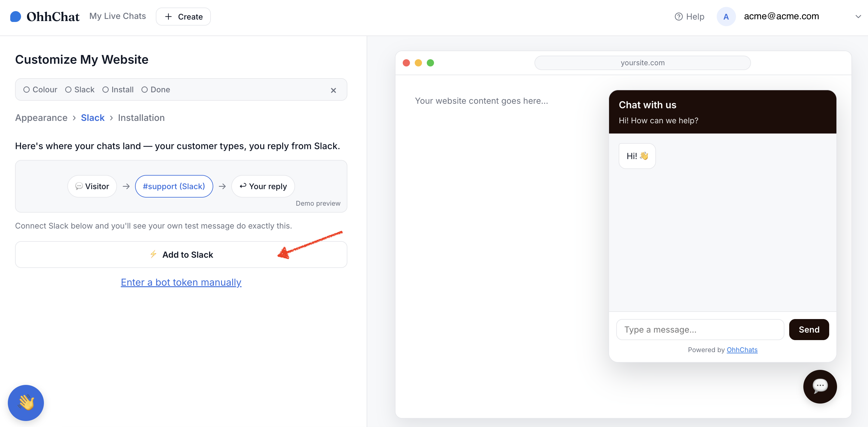Click Hi! How can we help? subtitle
The height and width of the screenshot is (427, 868).
[658, 120]
